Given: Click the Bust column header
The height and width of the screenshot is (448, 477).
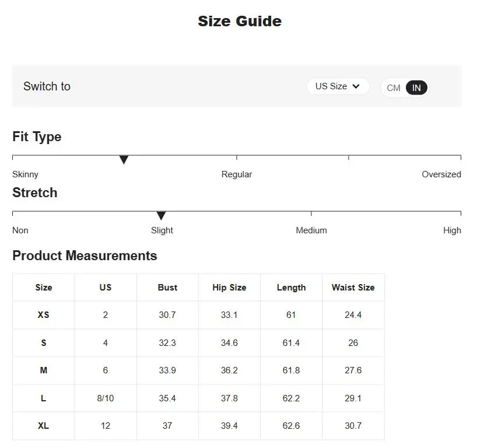Looking at the screenshot, I should [167, 288].
